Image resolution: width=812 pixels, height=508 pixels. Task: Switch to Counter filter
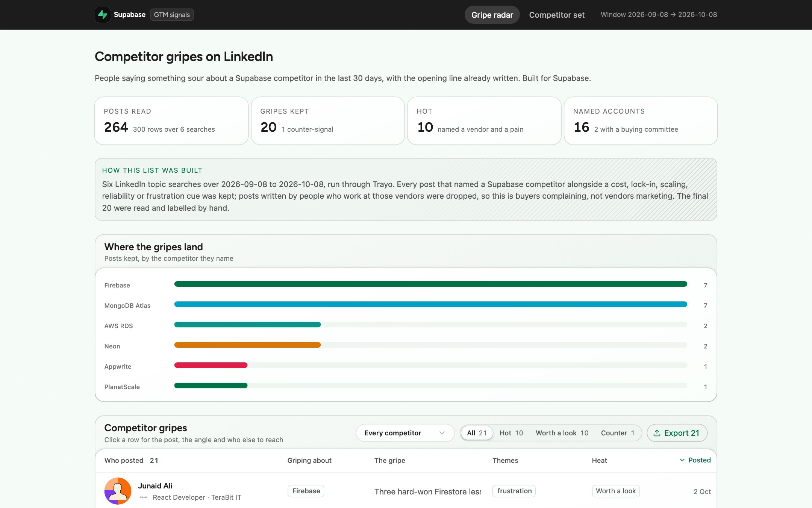617,433
